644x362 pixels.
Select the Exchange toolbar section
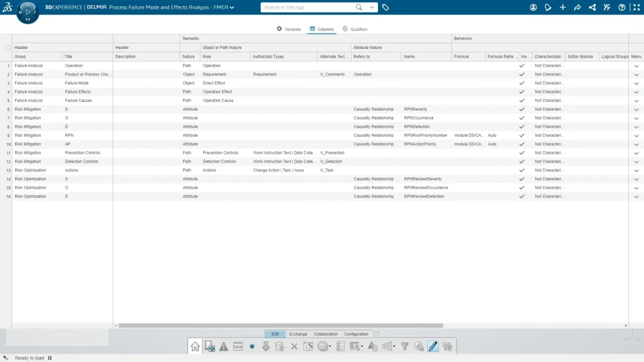tap(298, 334)
